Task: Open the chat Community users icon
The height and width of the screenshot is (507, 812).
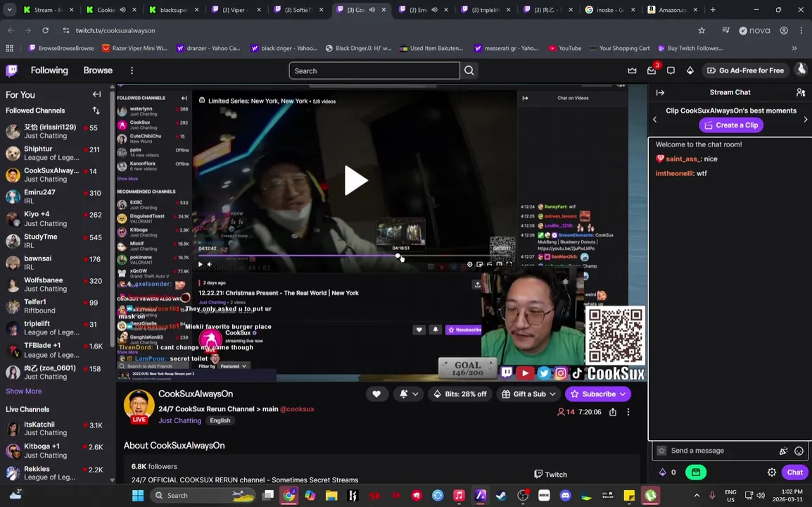Action: click(800, 93)
